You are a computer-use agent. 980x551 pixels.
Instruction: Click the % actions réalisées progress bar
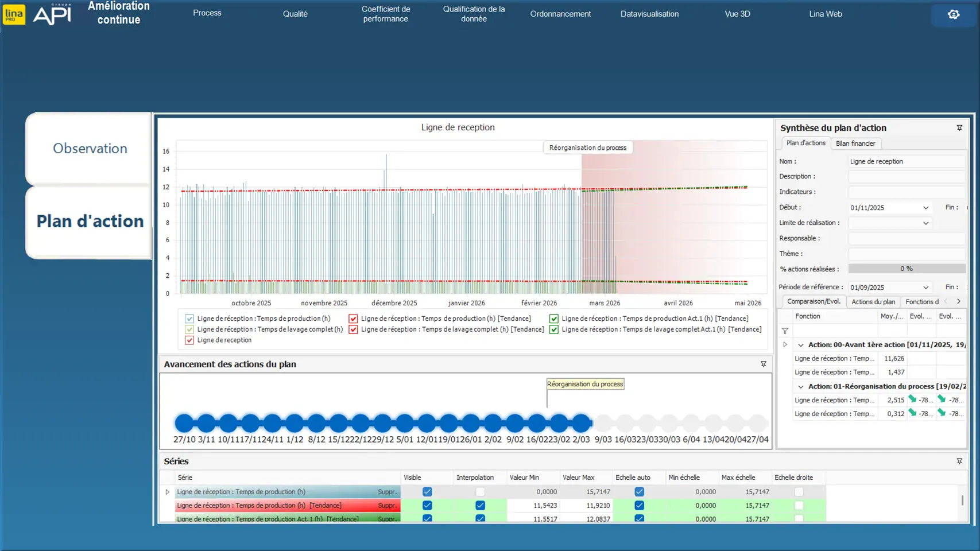906,269
